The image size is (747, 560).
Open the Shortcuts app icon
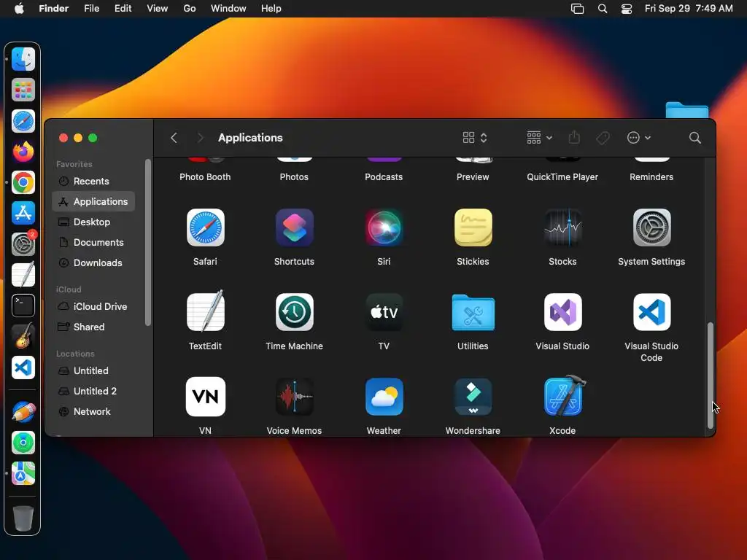pos(295,227)
